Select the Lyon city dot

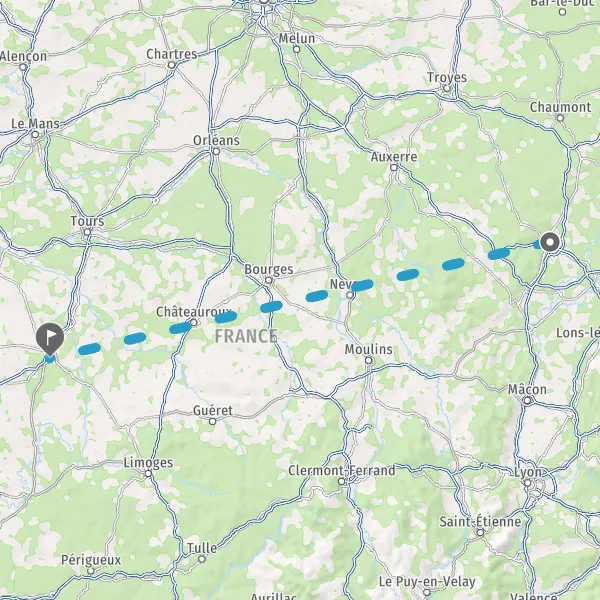pos(528,483)
